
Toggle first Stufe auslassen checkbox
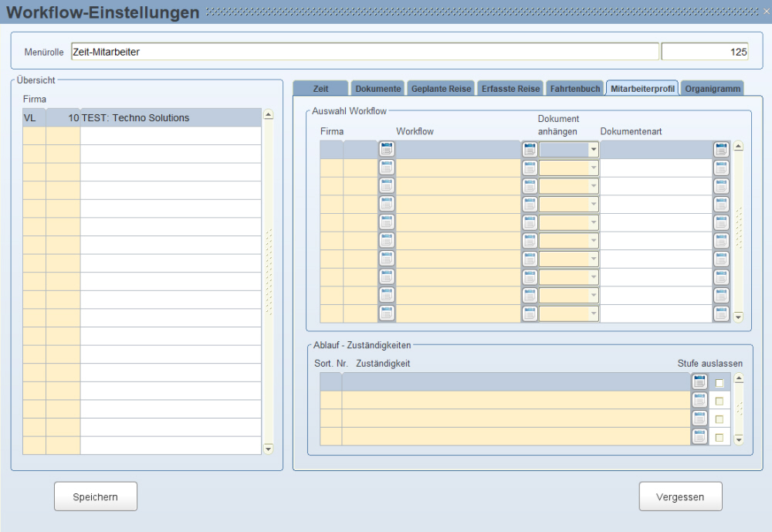click(720, 383)
